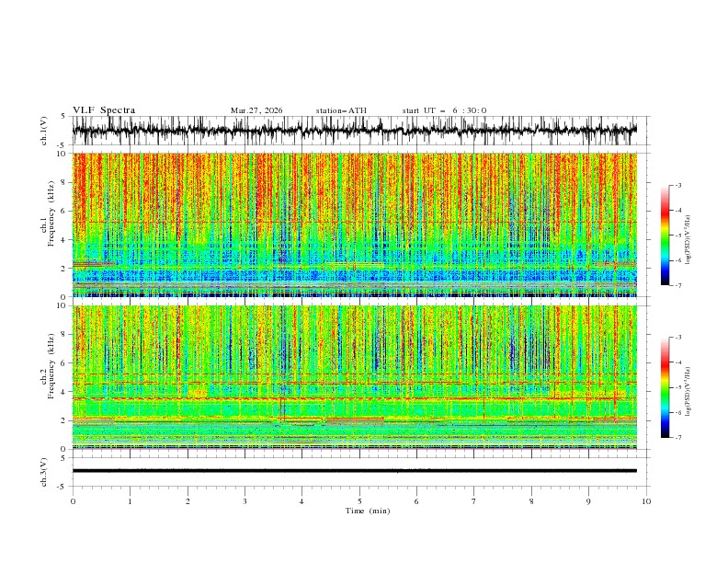Click the upper colorbar log(PSD) label
Screen dimensions: 728x563
pos(688,240)
